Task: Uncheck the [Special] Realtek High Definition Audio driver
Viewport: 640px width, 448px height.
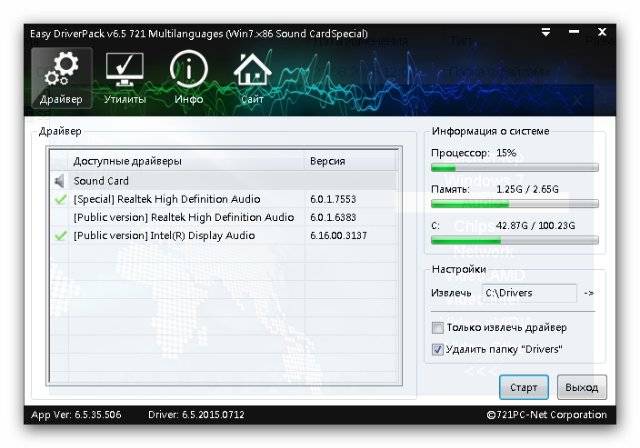Action: point(60,199)
